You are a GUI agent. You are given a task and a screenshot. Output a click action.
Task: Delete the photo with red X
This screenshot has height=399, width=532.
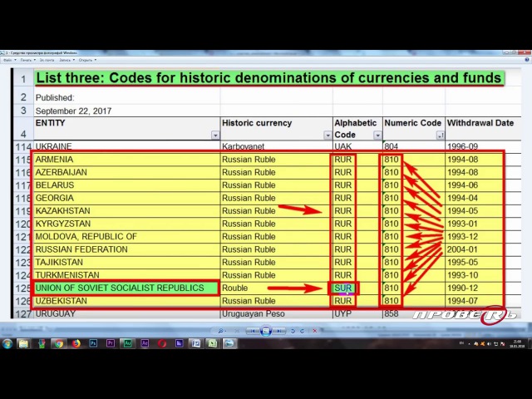[314, 331]
